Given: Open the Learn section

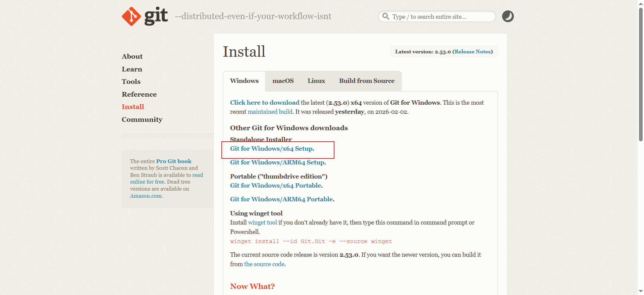Looking at the screenshot, I should pyautogui.click(x=132, y=69).
